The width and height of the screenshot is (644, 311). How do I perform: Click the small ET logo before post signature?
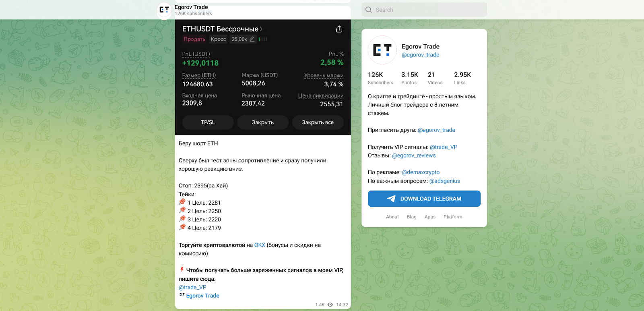182,295
